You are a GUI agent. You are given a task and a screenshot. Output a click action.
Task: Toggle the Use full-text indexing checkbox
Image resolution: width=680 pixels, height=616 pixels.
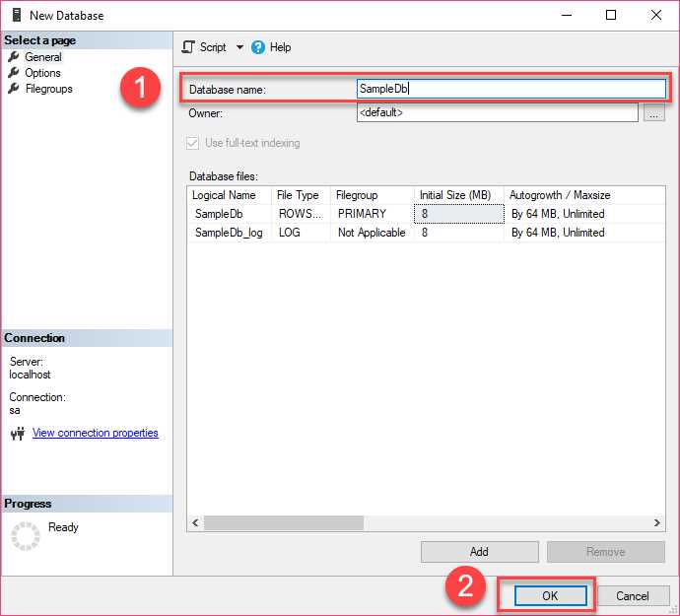192,143
